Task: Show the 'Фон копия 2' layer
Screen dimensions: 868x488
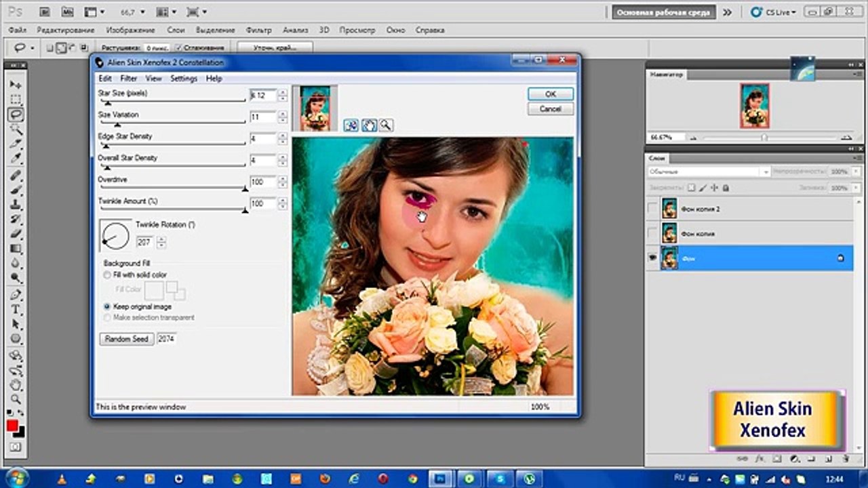Action: (652, 209)
